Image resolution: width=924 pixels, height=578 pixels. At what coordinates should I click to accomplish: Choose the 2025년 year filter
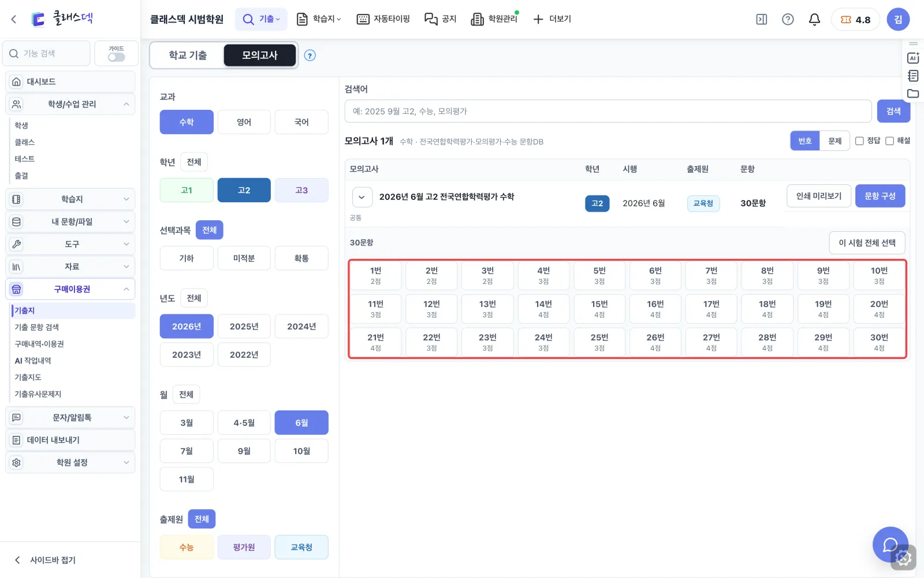pyautogui.click(x=244, y=327)
